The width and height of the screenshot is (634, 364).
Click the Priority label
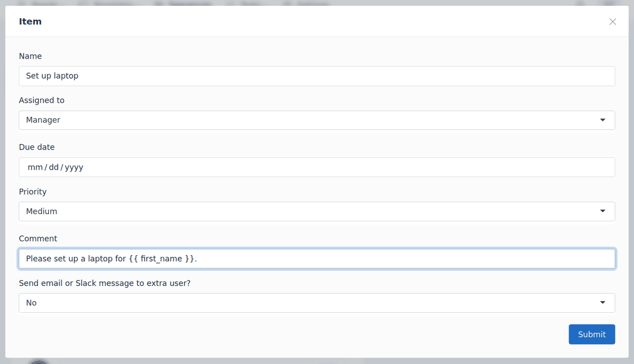click(33, 192)
